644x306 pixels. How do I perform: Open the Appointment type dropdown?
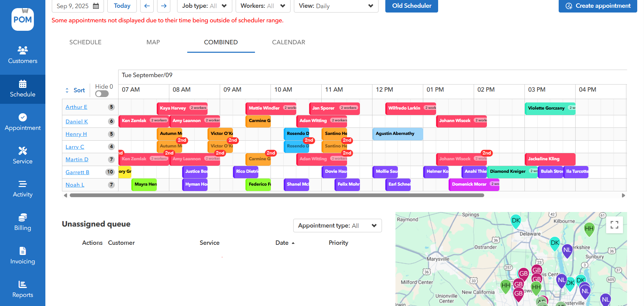pyautogui.click(x=337, y=226)
